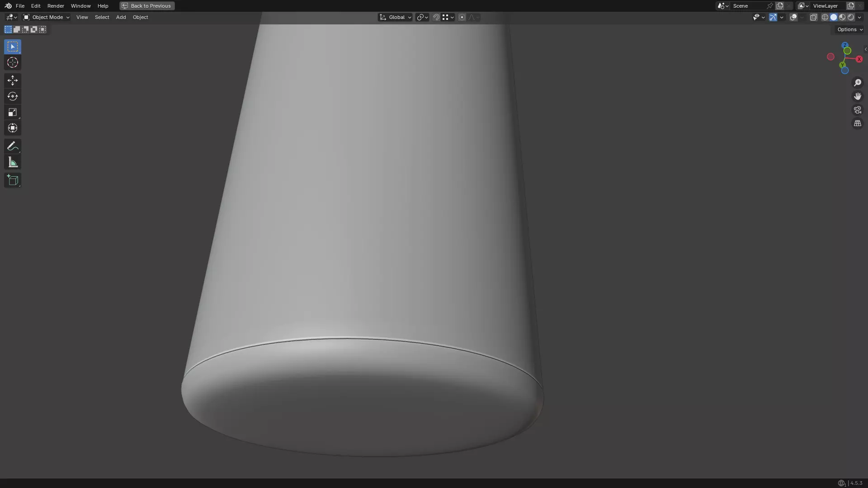Image resolution: width=868 pixels, height=488 pixels.
Task: Select the Rotate tool
Action: click(13, 96)
